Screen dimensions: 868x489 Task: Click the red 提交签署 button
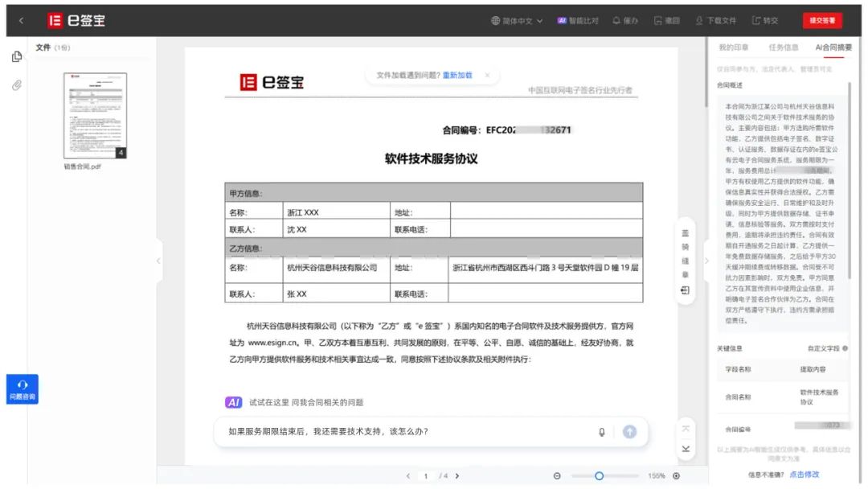coord(821,21)
